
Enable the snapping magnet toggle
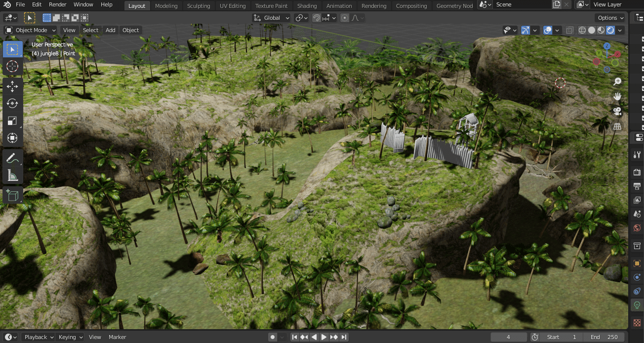(x=317, y=18)
